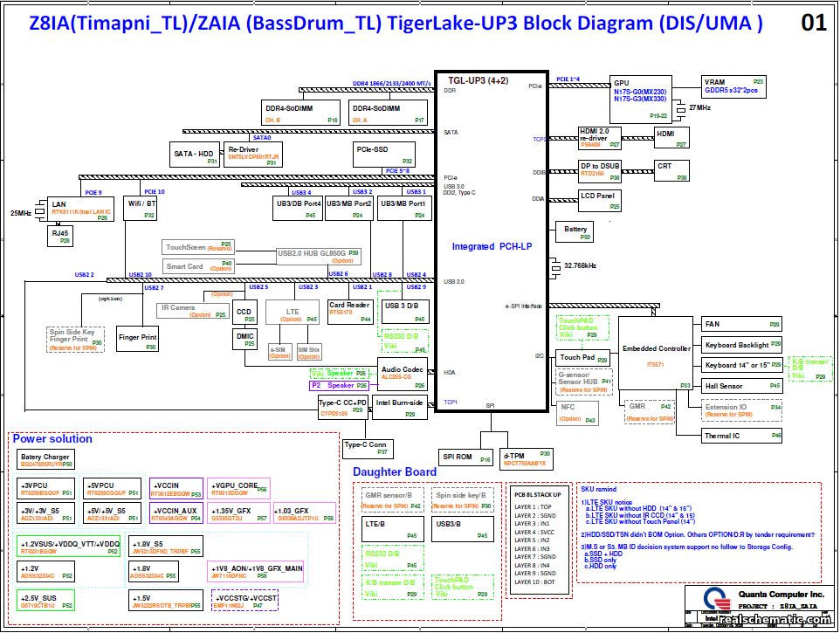Click the page number 01

pos(814,23)
